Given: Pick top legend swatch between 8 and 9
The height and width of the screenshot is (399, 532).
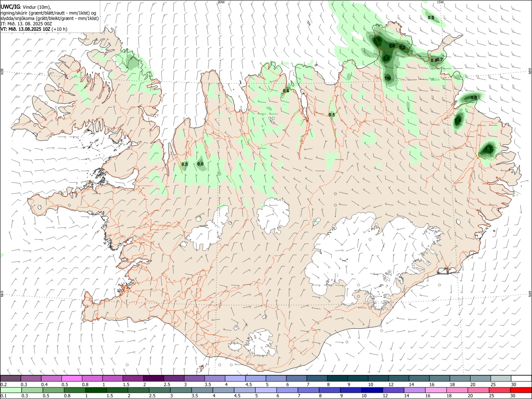Looking at the screenshot, I should click(x=337, y=378).
